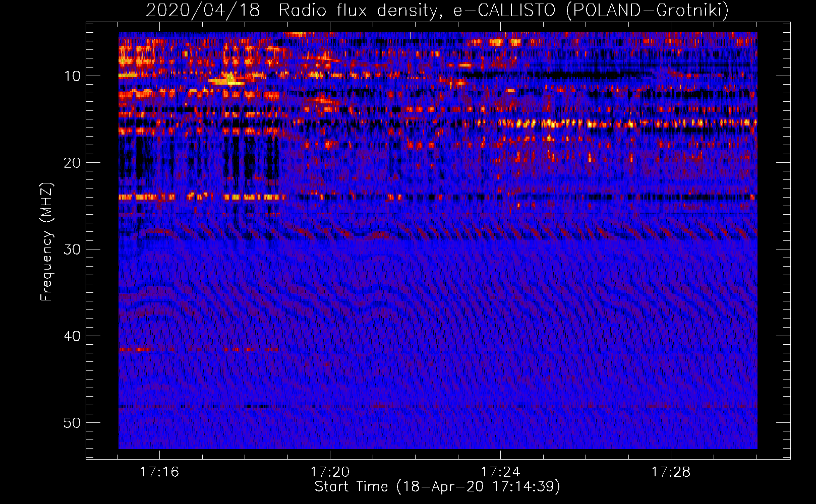This screenshot has width=816, height=504.
Task: Click the 'Frequency (MHZ)' axis label
Action: 46,241
